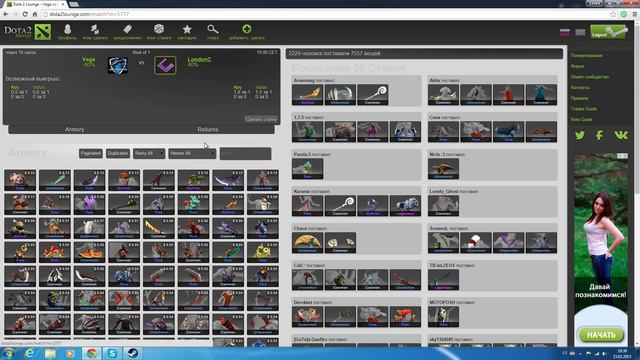
Task: Open the Heroes All dropdown
Action: [x=192, y=153]
